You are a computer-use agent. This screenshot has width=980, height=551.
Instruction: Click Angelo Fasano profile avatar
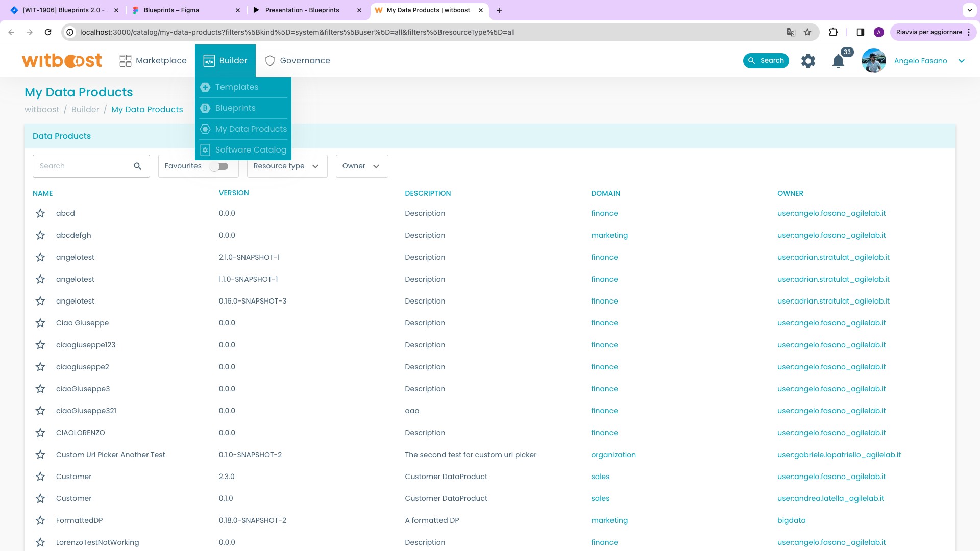point(873,61)
